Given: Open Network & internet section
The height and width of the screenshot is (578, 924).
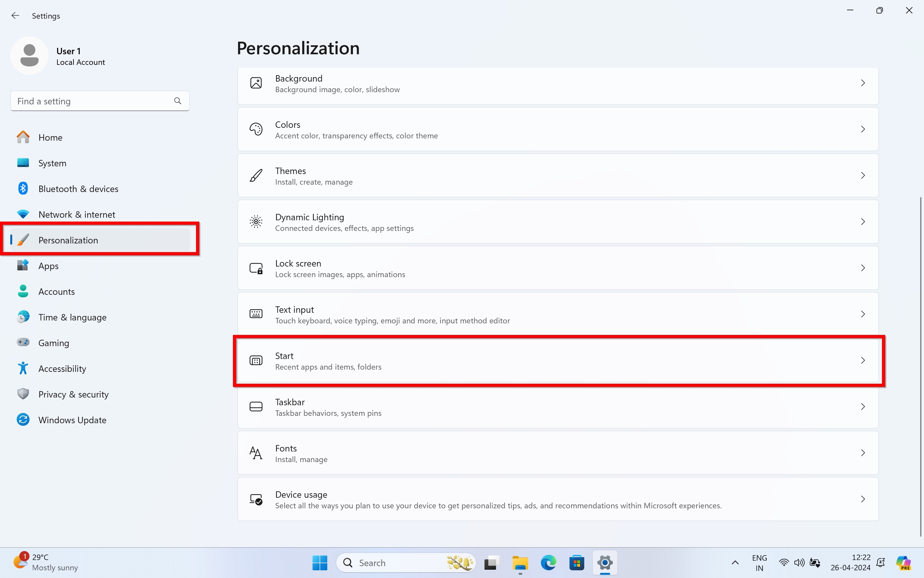Looking at the screenshot, I should coord(100,214).
